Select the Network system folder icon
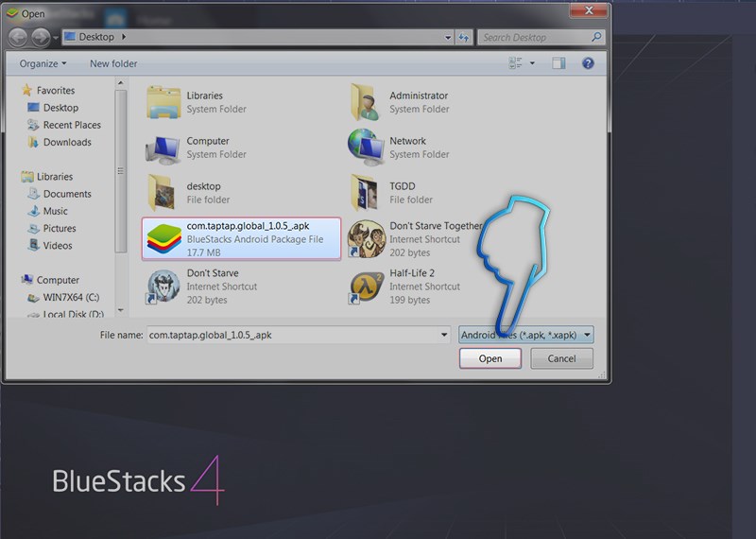 click(366, 147)
